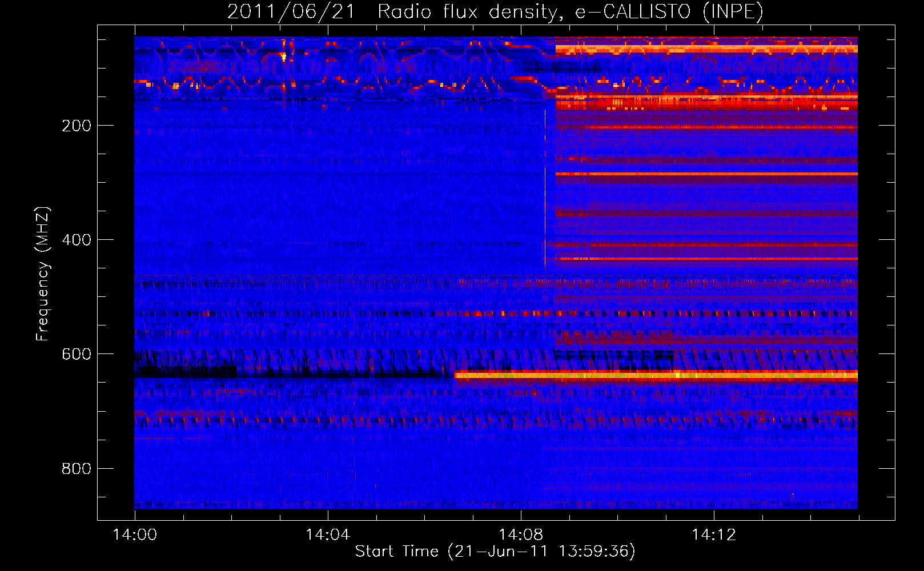924x571 pixels.
Task: Click the thin vertical yellow spike after 14:08
Action: tap(545, 188)
